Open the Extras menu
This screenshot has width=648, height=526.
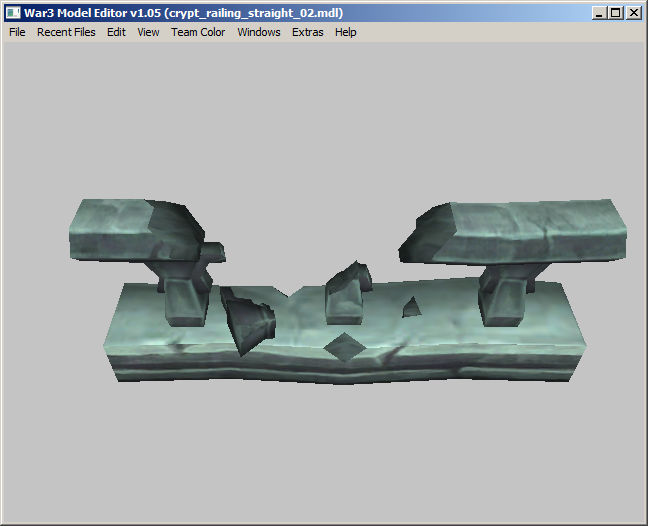point(307,32)
